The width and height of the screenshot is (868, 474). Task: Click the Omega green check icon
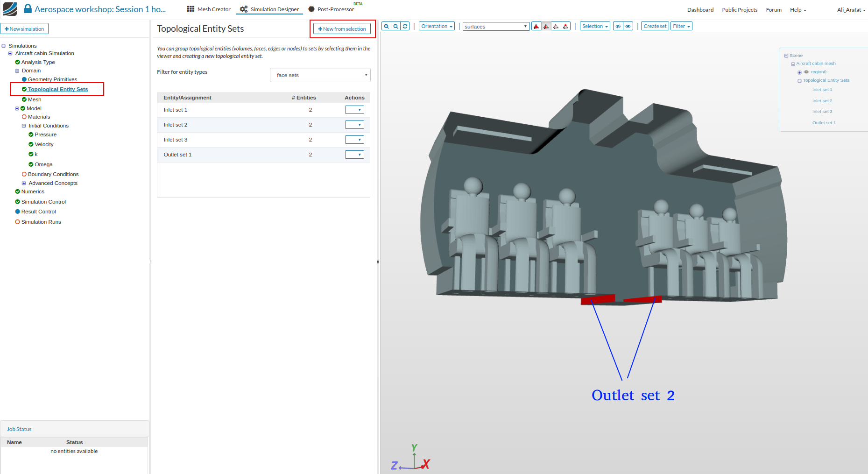(x=31, y=164)
